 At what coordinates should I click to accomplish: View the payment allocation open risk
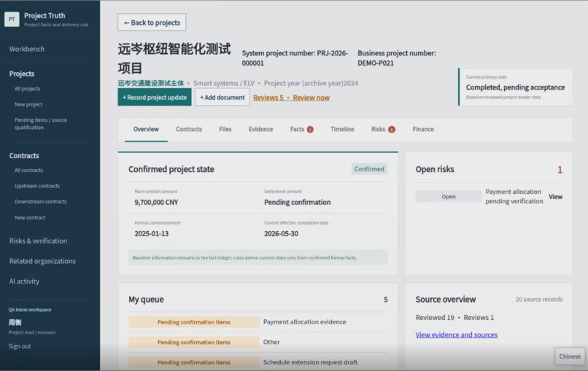coord(555,196)
